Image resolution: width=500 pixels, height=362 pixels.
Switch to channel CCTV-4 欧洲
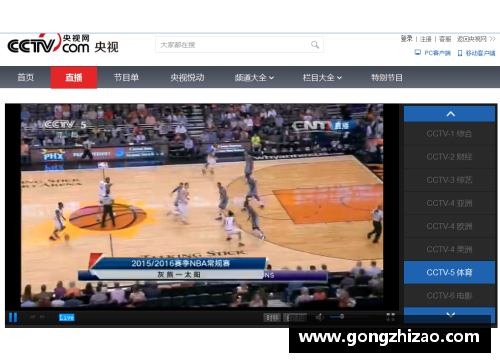[449, 226]
